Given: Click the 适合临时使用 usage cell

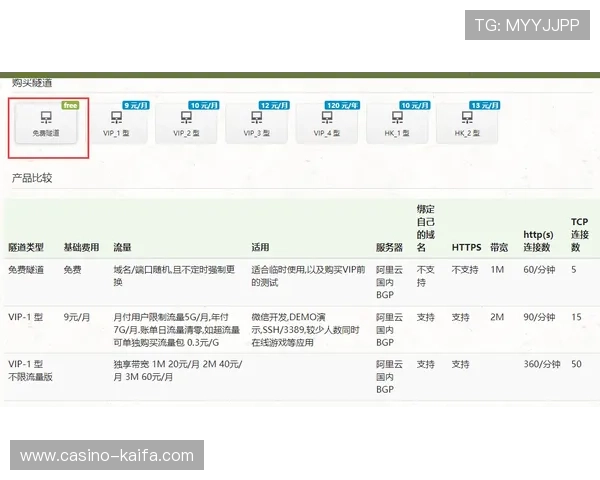Looking at the screenshot, I should click(308, 276).
